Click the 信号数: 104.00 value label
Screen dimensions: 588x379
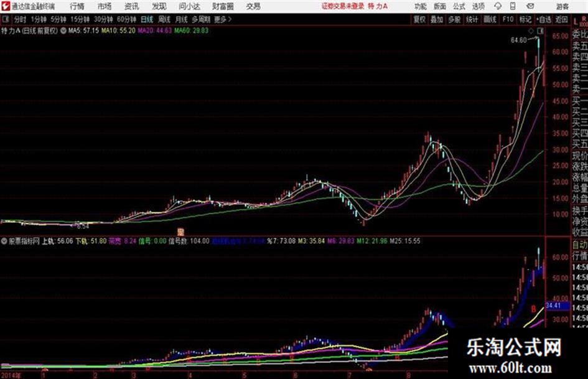(x=189, y=241)
